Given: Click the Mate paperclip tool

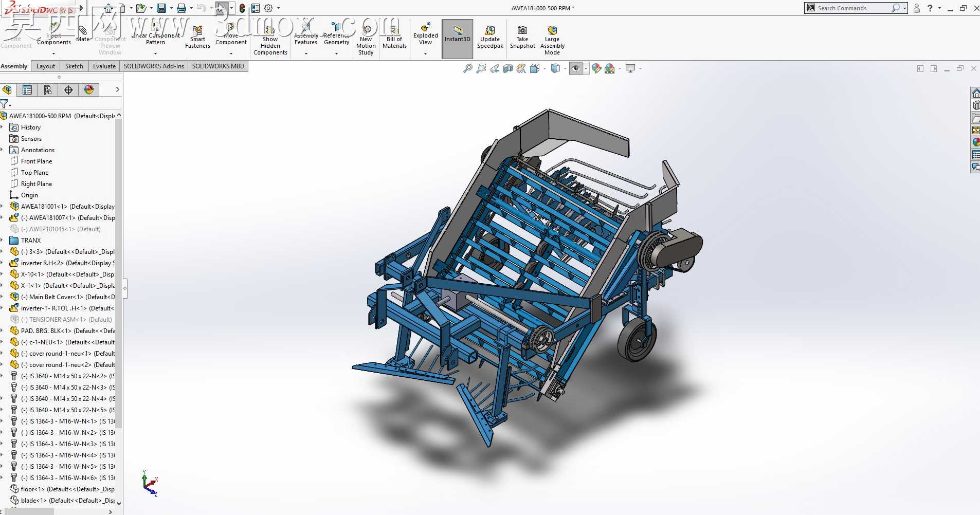Looking at the screenshot, I should tap(82, 33).
